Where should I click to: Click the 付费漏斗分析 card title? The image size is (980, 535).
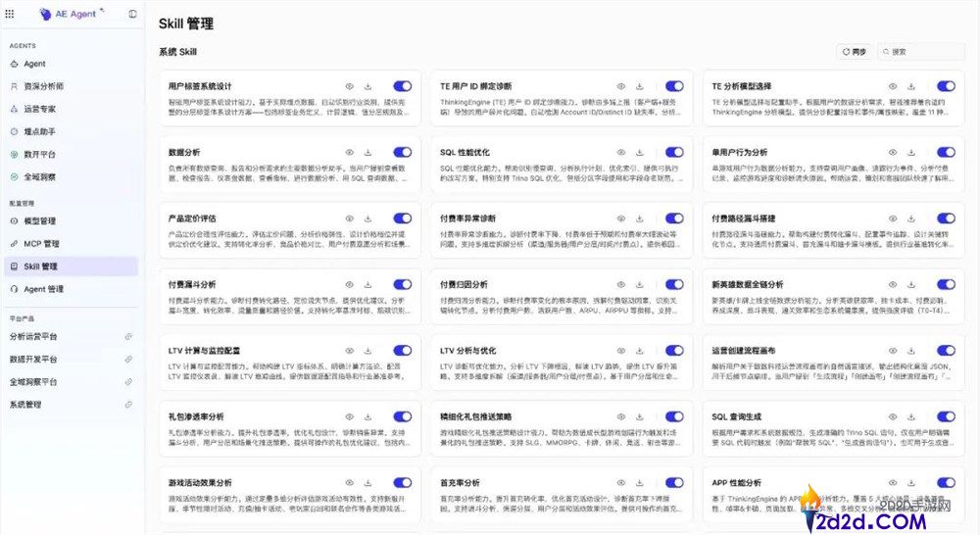[192, 285]
